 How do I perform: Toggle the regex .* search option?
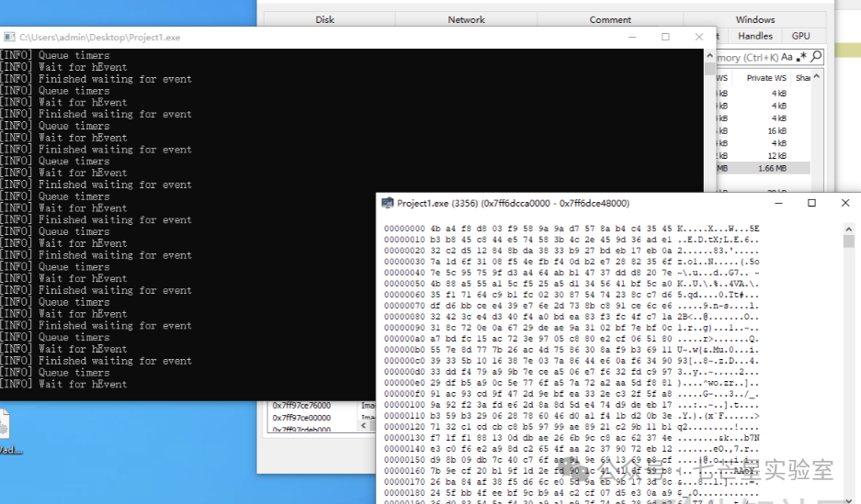pyautogui.click(x=801, y=57)
